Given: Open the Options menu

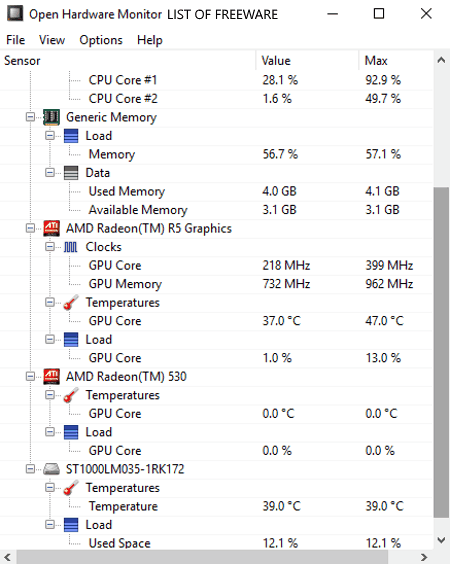Looking at the screenshot, I should tap(101, 40).
